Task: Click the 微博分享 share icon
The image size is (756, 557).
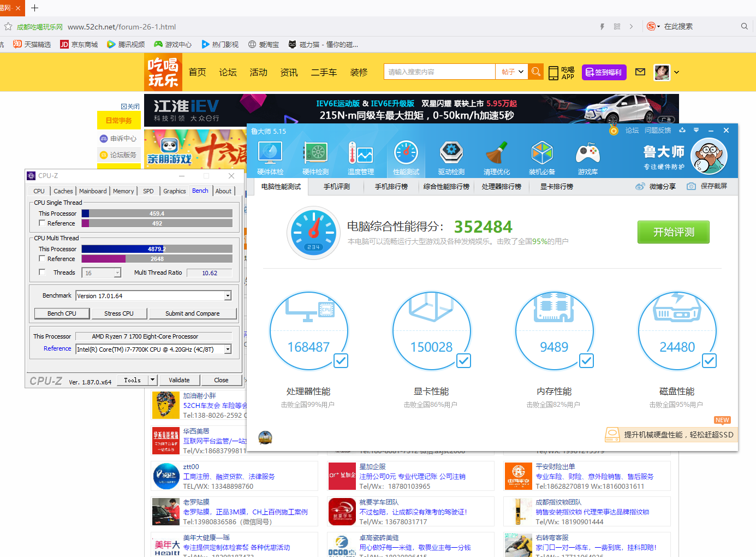Action: (640, 187)
